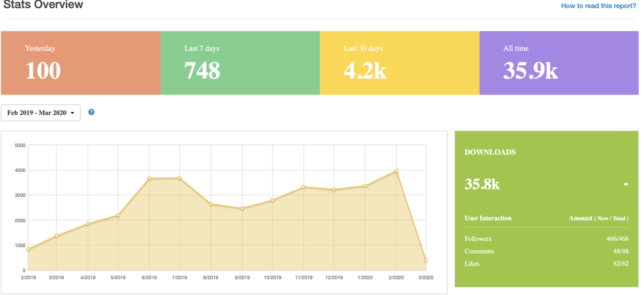The height and width of the screenshot is (295, 644).
Task: Click the 2/2020 peak data point
Action: click(x=396, y=170)
